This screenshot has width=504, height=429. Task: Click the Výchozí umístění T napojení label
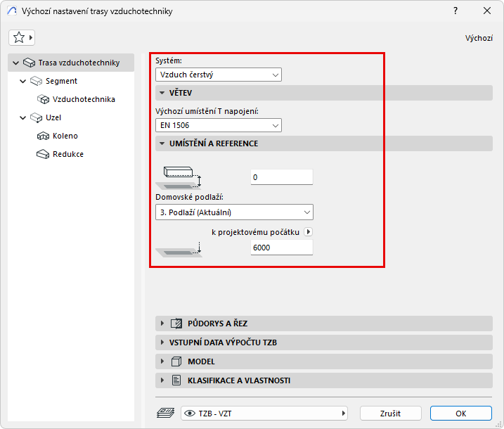tap(207, 111)
